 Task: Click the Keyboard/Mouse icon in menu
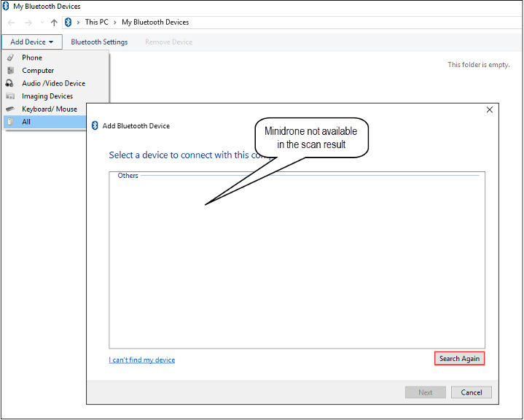pos(10,109)
